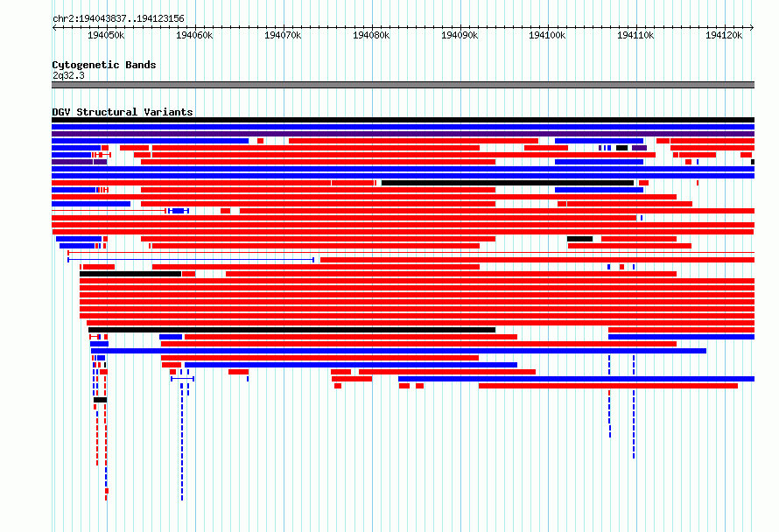Click the 194060k ruler position label

[194, 35]
